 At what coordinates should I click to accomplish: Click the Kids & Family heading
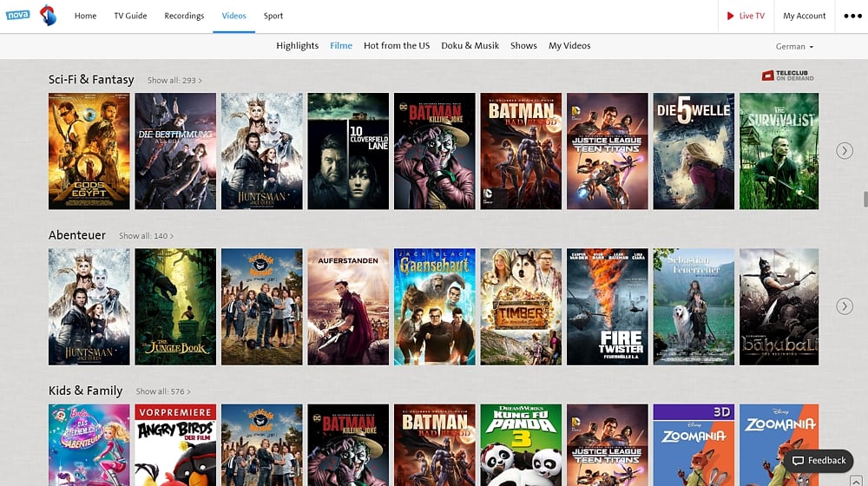point(85,391)
